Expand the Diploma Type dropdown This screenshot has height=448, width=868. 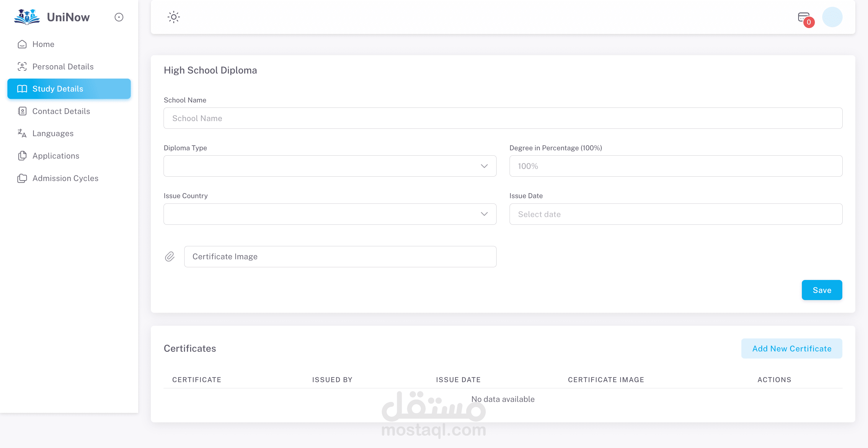click(x=329, y=166)
